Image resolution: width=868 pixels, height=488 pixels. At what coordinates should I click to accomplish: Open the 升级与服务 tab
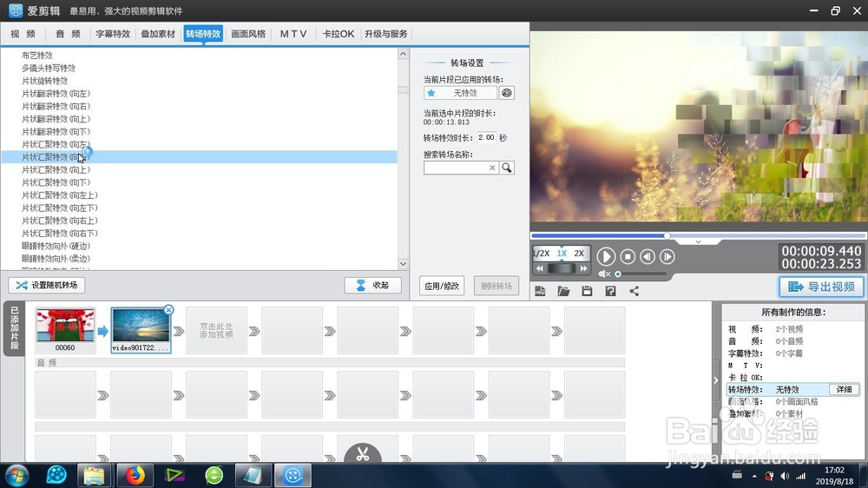tap(386, 34)
